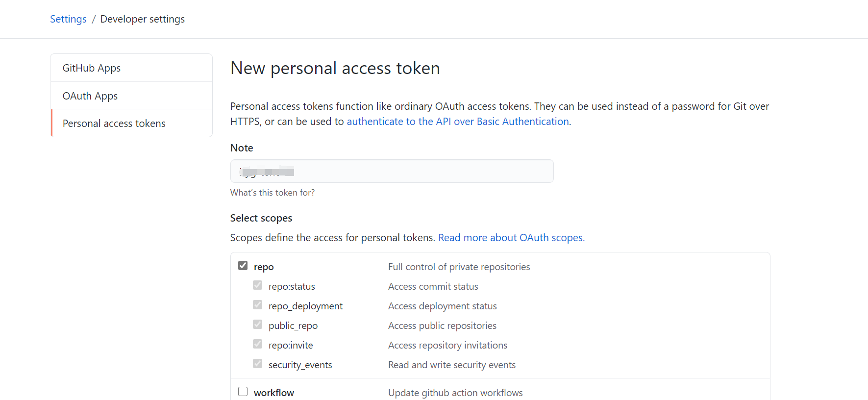The height and width of the screenshot is (400, 868).
Task: Uncheck the repo scope checkbox
Action: (x=243, y=266)
